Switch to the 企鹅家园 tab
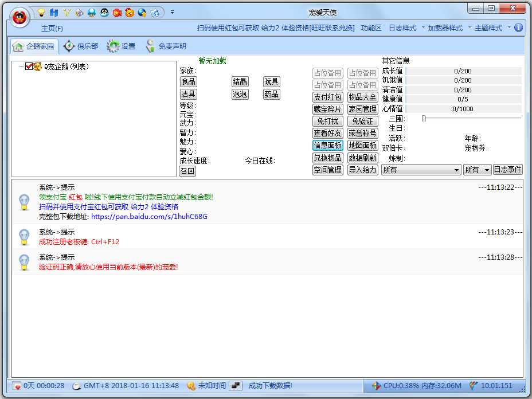The image size is (532, 399). tap(34, 46)
